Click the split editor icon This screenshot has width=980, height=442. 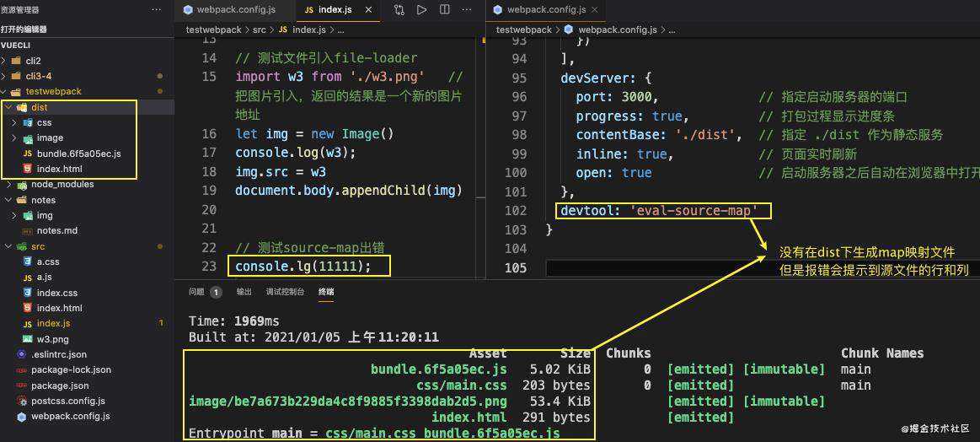[444, 9]
